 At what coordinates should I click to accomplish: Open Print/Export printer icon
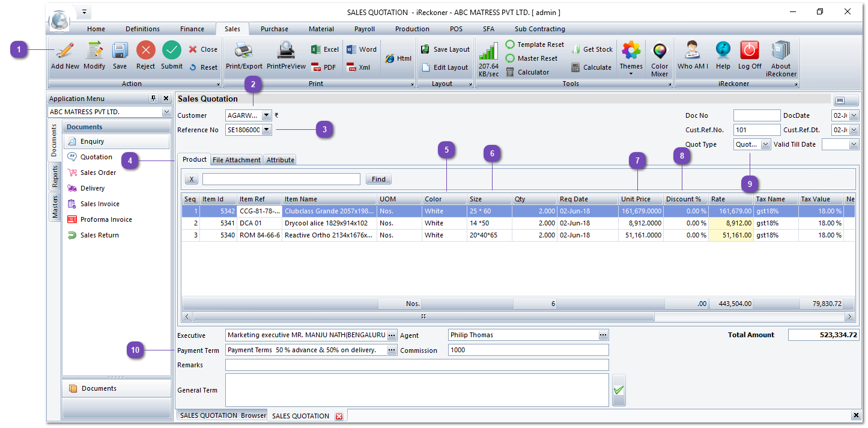click(x=244, y=51)
